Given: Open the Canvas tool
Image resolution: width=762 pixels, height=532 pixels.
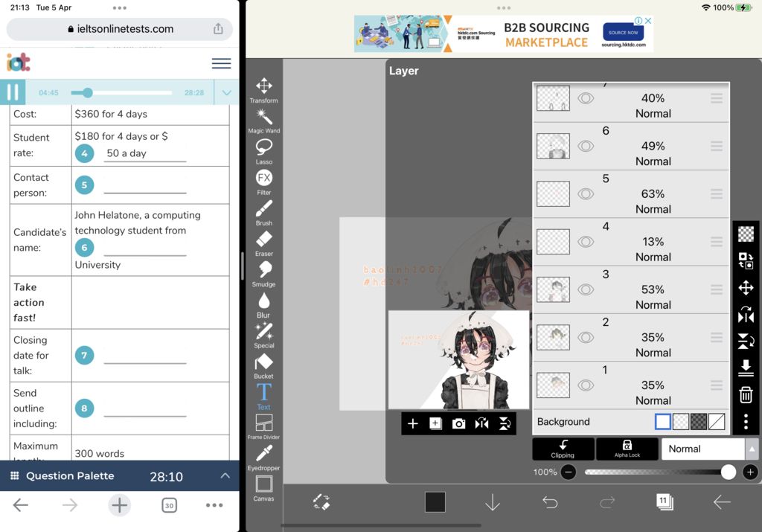Looking at the screenshot, I should point(264,488).
